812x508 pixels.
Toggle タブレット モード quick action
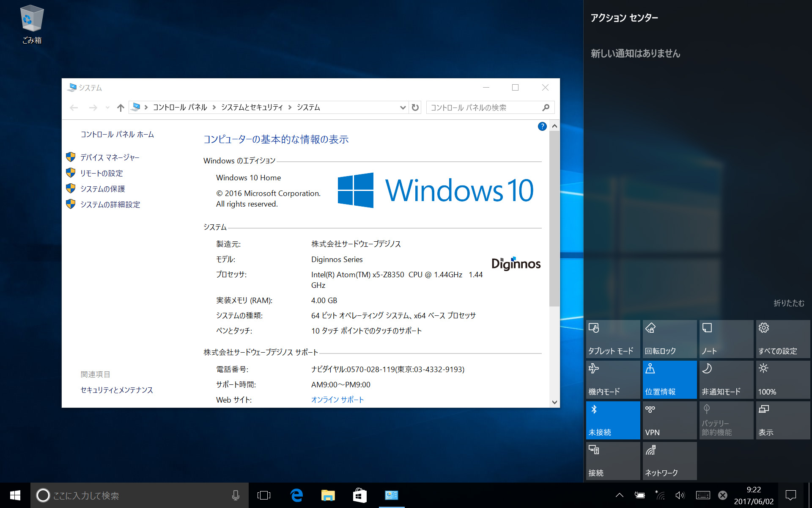click(x=612, y=339)
